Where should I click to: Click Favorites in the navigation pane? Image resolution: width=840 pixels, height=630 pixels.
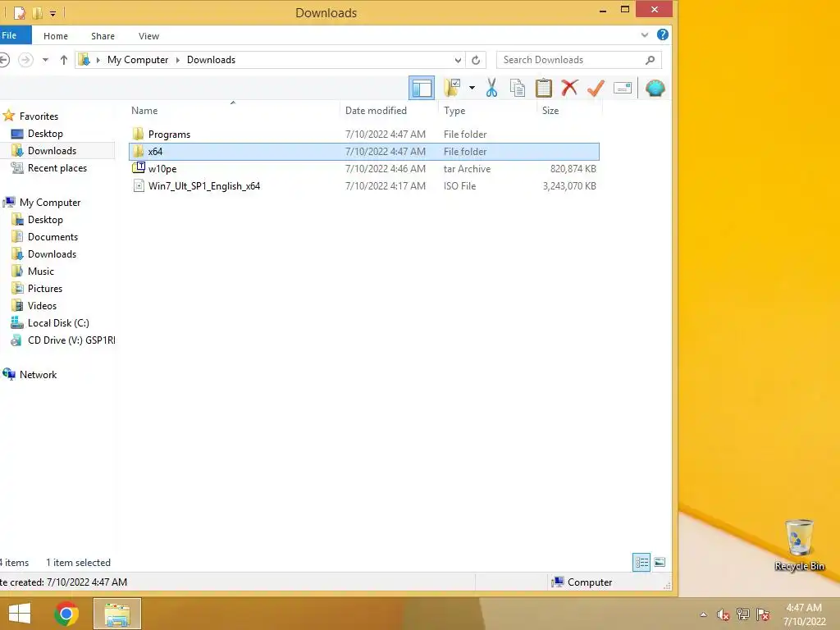(x=39, y=116)
